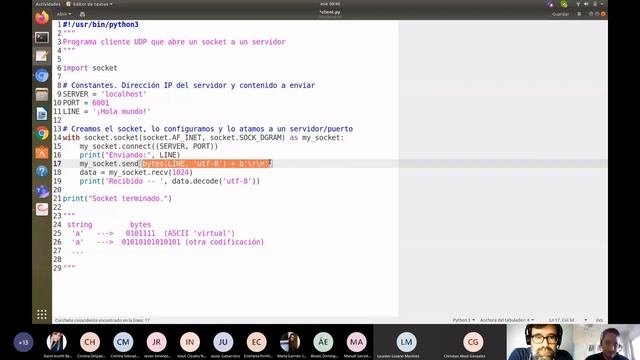Click the print("Enviando:", LINE) line
The height and width of the screenshot is (360, 640).
click(x=130, y=155)
